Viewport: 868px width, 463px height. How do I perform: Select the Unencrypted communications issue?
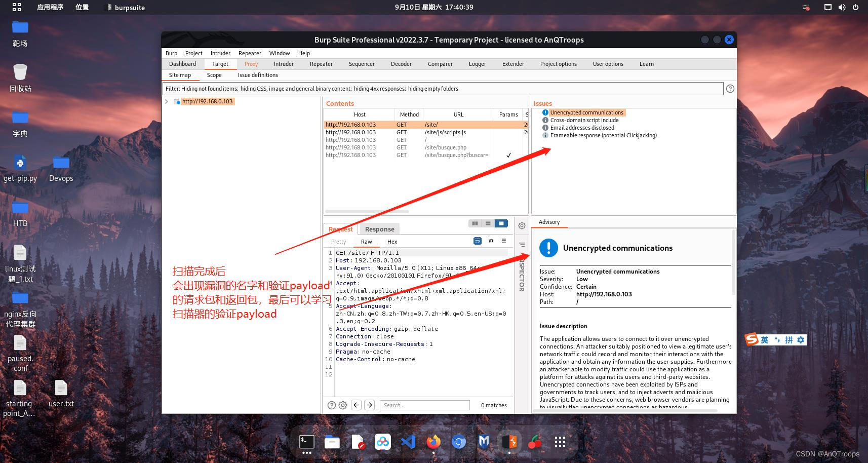(x=586, y=112)
